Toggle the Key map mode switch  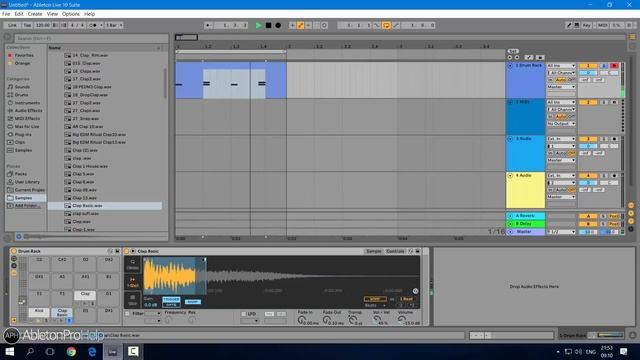pos(587,25)
